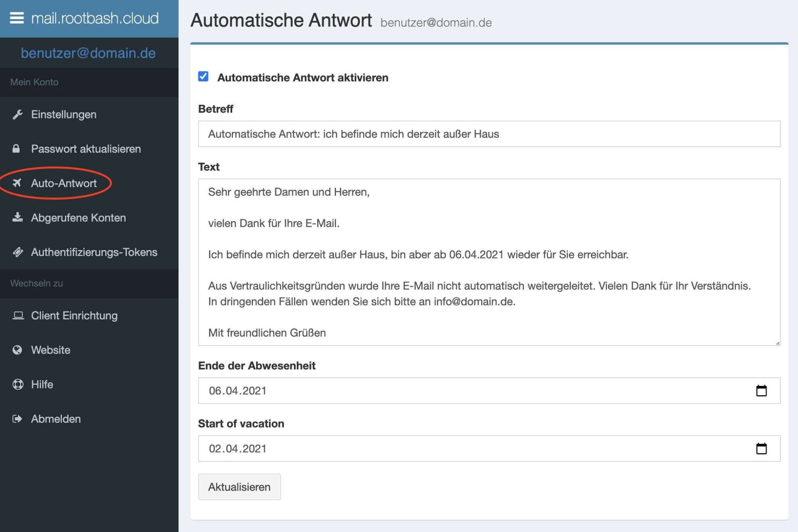The width and height of the screenshot is (798, 532).
Task: Click the lock icon for Passwort aktualisieren
Action: [x=16, y=149]
